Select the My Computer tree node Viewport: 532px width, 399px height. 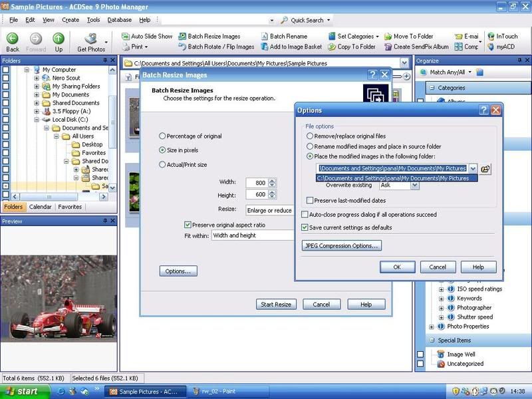[55, 70]
